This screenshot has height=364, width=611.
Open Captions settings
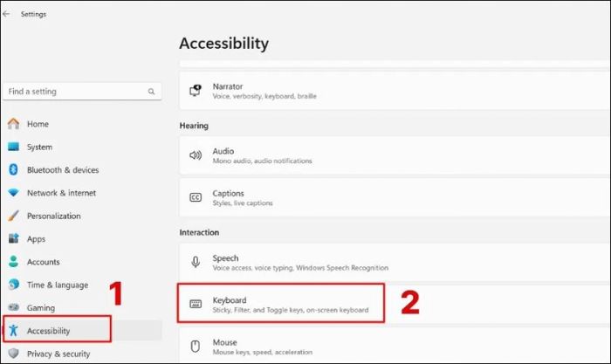click(395, 197)
